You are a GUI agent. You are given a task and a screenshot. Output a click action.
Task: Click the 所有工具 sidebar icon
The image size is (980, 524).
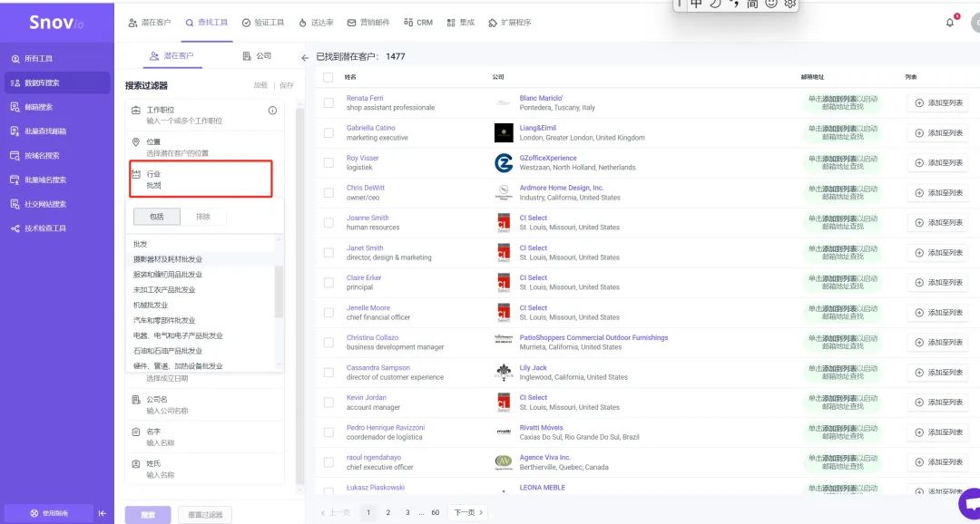[15, 59]
